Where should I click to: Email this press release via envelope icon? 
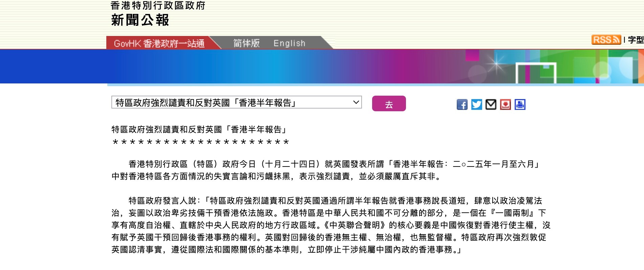point(491,104)
